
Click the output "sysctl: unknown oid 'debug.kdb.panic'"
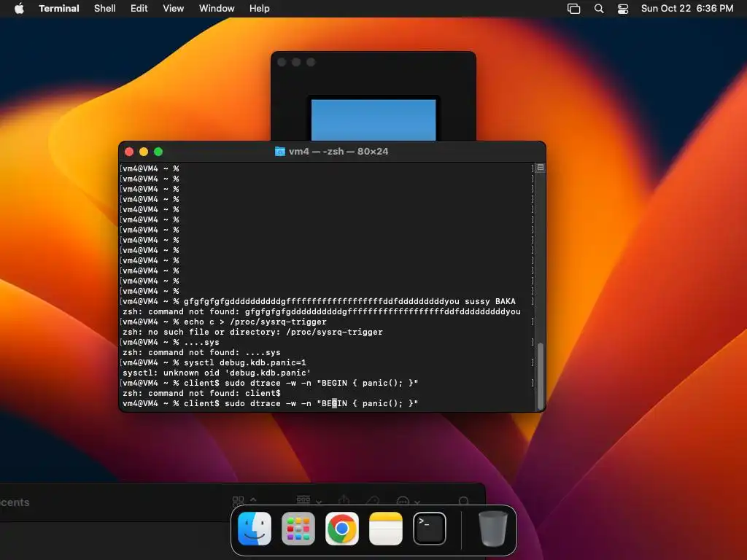point(217,373)
